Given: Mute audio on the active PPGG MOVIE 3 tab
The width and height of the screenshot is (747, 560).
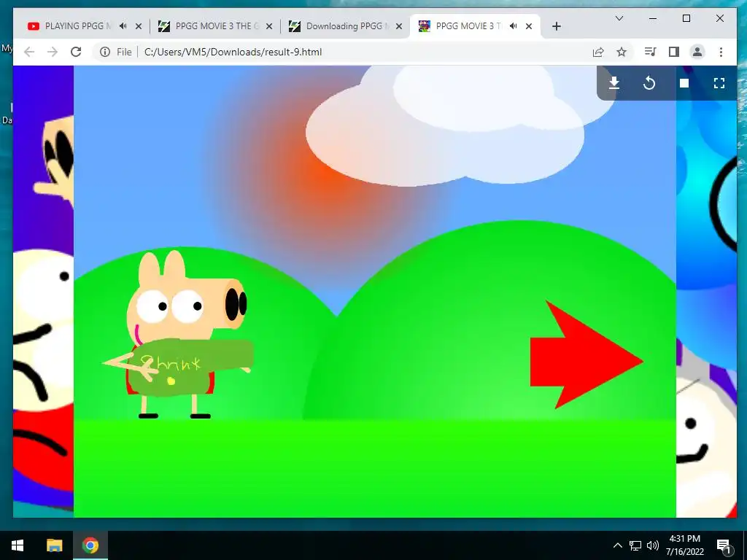Looking at the screenshot, I should point(513,26).
